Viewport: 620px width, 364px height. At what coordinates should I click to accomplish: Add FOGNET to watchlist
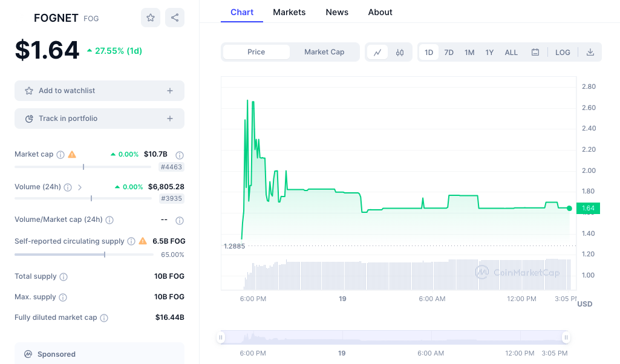[x=99, y=90]
